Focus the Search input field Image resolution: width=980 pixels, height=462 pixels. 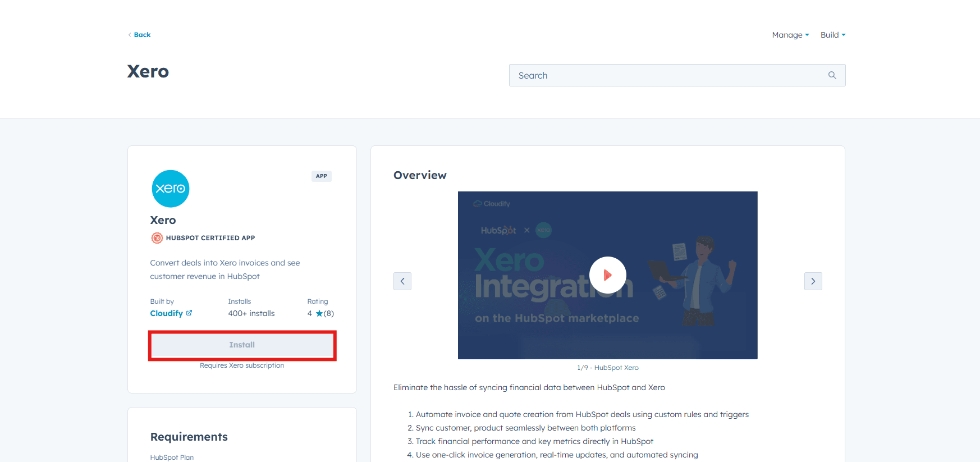click(x=677, y=75)
